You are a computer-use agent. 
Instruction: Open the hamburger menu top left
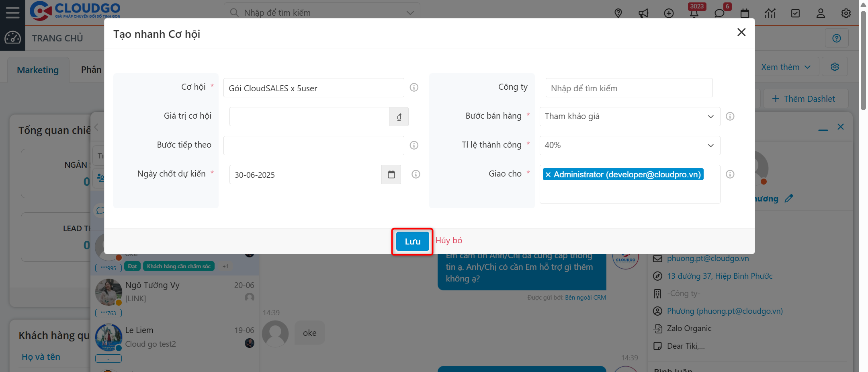[x=12, y=12]
